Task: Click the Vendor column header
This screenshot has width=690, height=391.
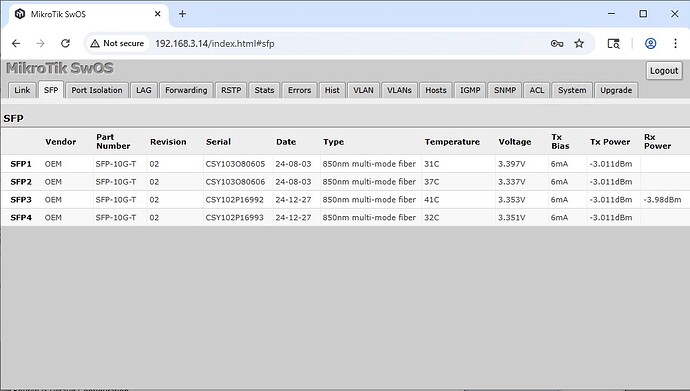Action: (x=61, y=142)
